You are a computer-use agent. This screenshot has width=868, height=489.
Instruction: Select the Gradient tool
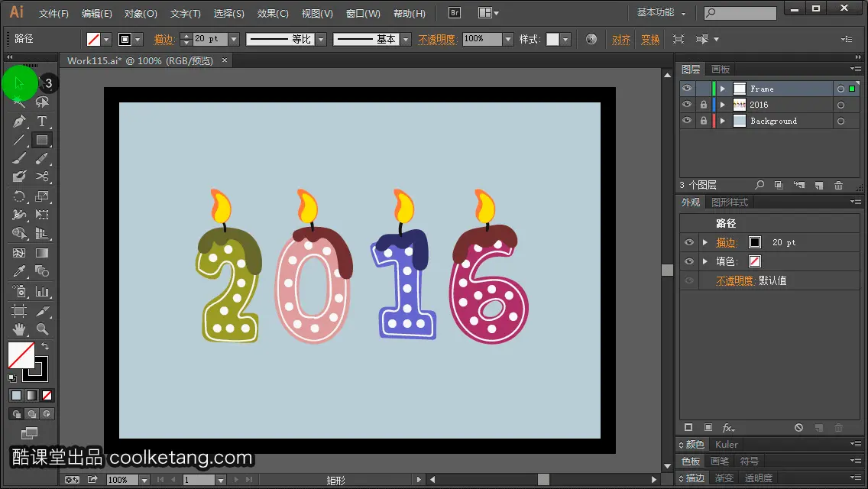click(42, 253)
